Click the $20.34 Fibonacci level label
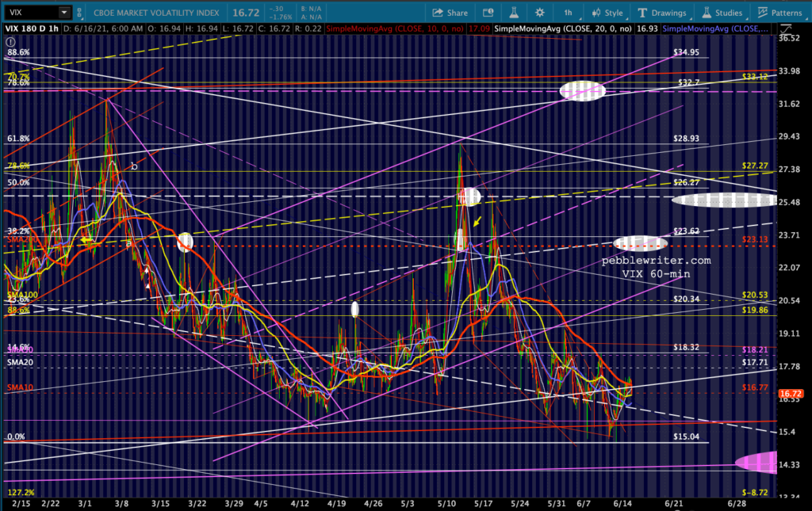Screen dimensions: 812x511 click(686, 299)
